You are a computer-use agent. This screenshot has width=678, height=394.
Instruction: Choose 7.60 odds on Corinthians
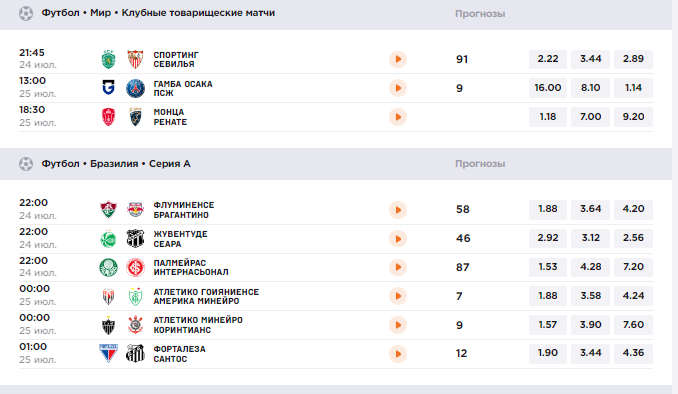point(633,325)
